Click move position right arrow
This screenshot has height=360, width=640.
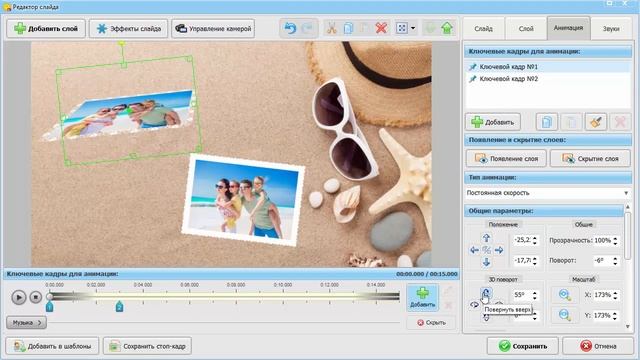(499, 250)
